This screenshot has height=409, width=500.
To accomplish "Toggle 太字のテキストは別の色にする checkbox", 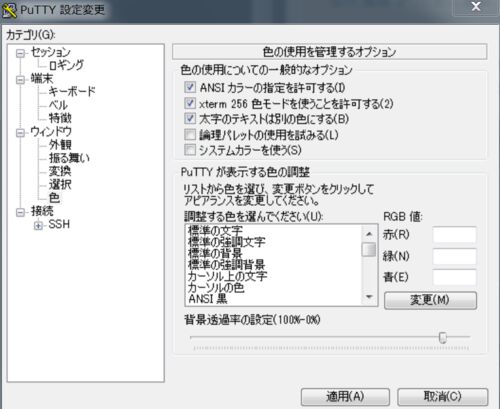I will pyautogui.click(x=190, y=119).
